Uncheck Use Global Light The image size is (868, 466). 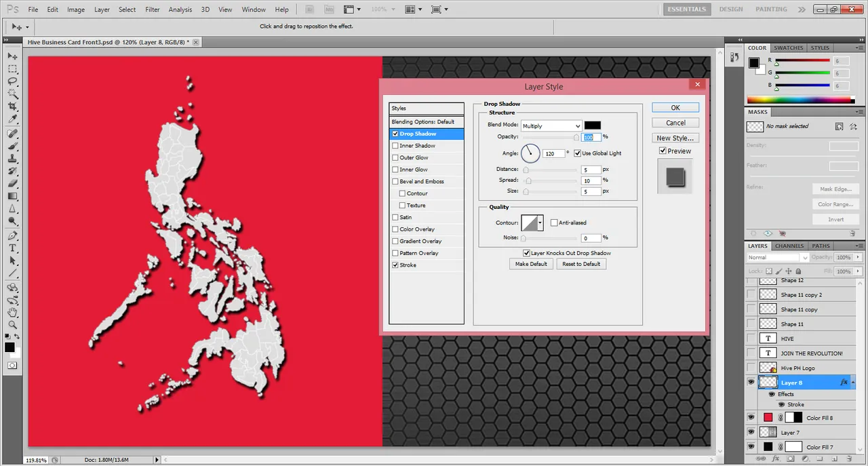578,153
